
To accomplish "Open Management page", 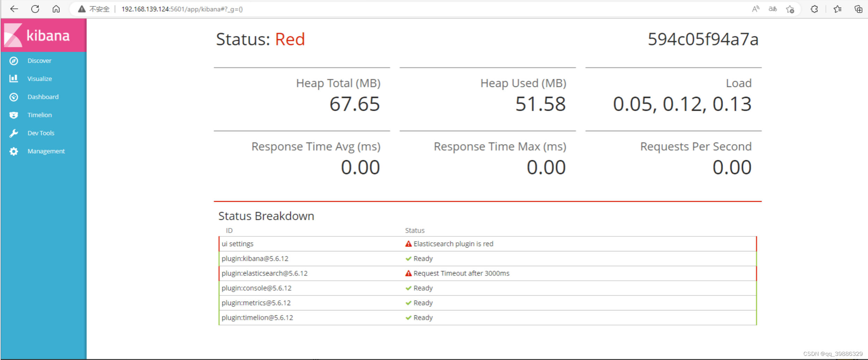I will pyautogui.click(x=46, y=151).
